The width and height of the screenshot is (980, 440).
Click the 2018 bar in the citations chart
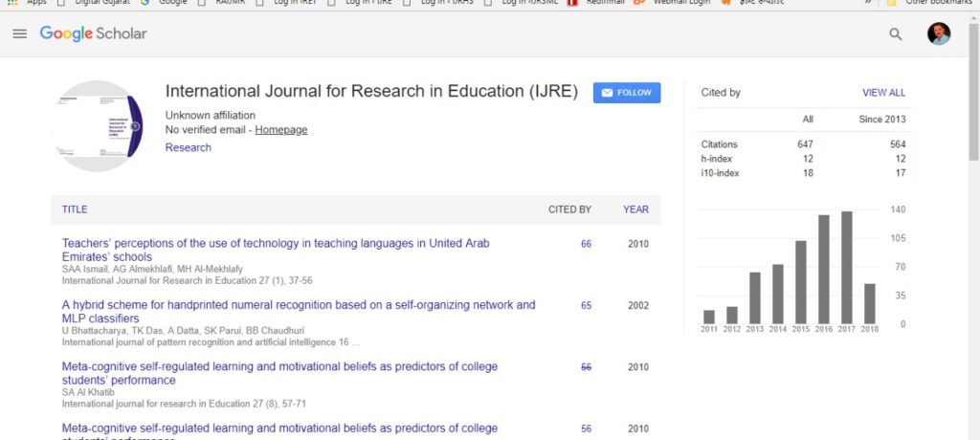click(869, 304)
